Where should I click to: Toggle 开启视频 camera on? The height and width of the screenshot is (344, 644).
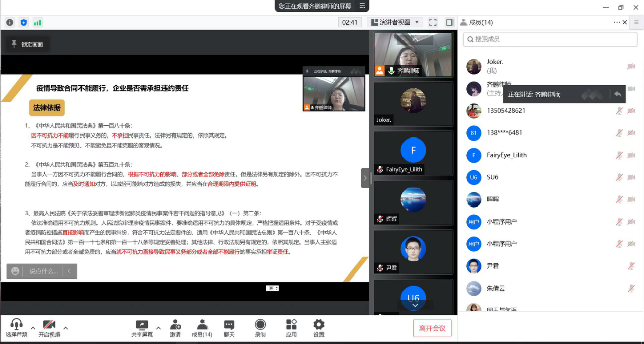[49, 328]
